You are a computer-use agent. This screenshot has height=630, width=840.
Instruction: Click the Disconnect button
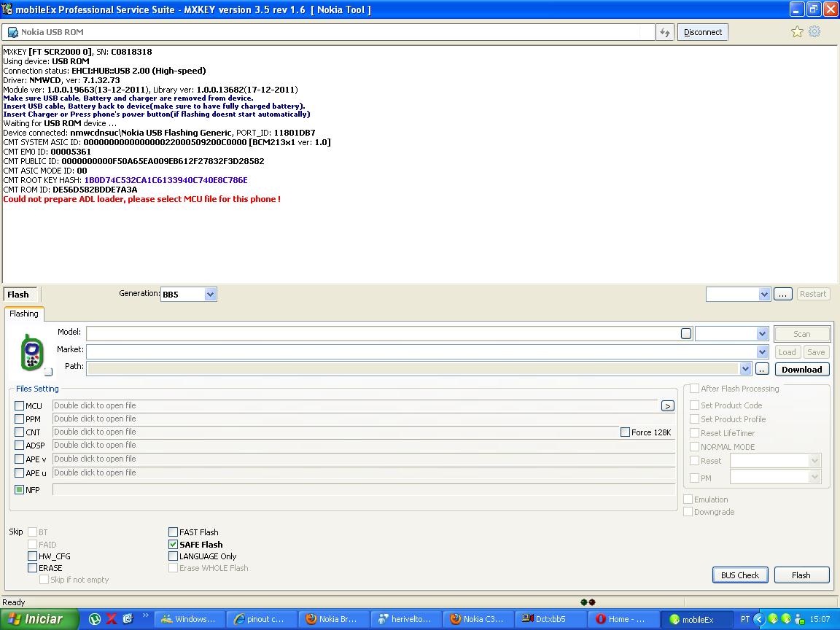click(x=703, y=32)
